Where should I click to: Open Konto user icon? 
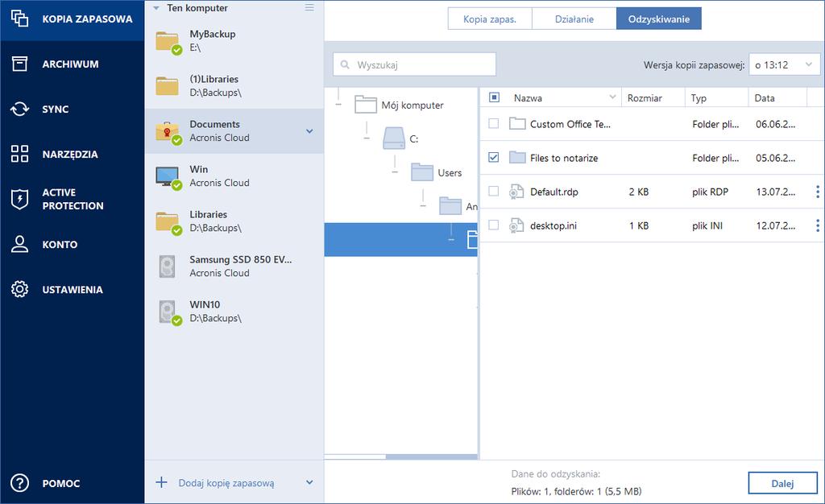click(x=19, y=245)
